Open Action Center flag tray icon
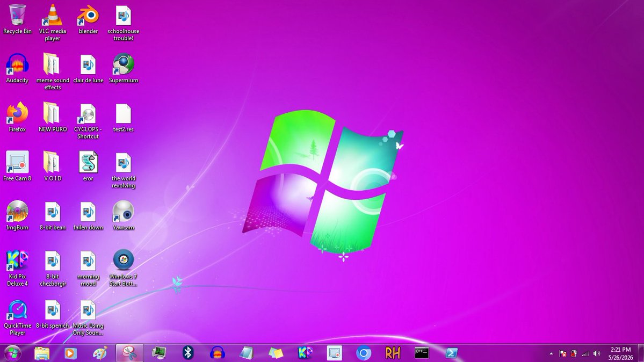 coord(563,353)
